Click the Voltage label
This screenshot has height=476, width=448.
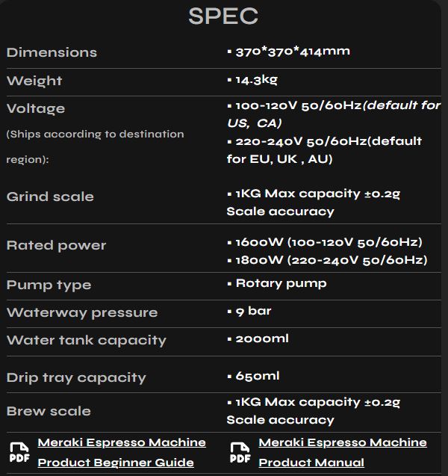[x=36, y=108]
